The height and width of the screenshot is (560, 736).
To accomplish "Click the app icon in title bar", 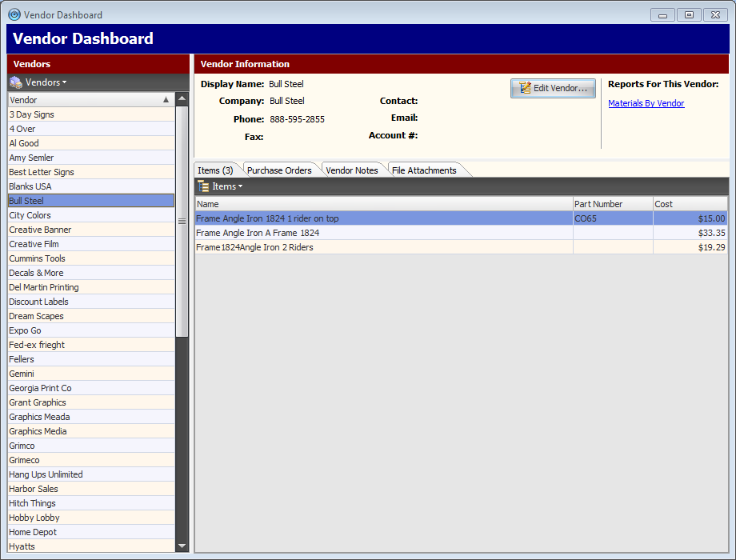I will (x=14, y=14).
